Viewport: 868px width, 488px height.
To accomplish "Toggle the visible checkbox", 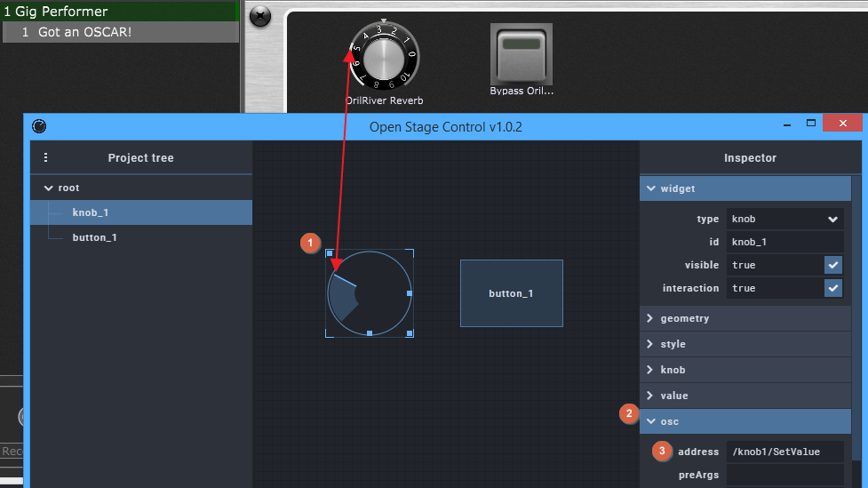I will pos(833,265).
